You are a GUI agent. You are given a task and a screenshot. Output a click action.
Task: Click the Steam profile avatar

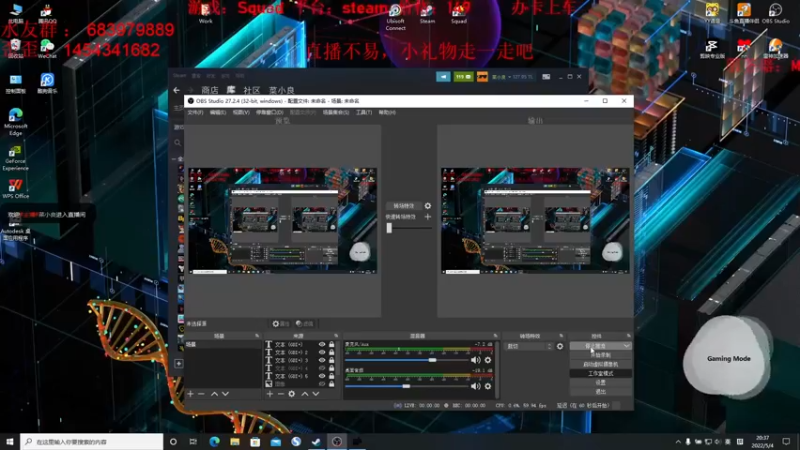click(x=482, y=77)
